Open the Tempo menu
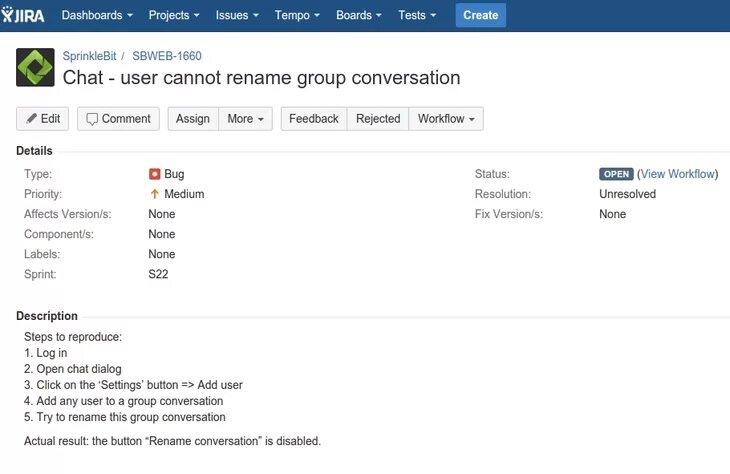The image size is (730, 474). 297,15
